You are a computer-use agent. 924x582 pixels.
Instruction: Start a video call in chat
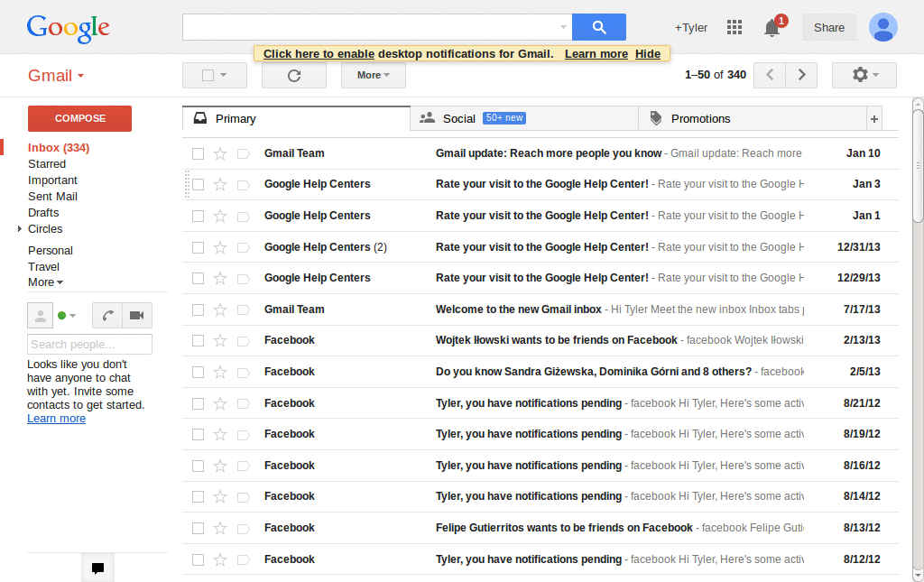pyautogui.click(x=137, y=315)
